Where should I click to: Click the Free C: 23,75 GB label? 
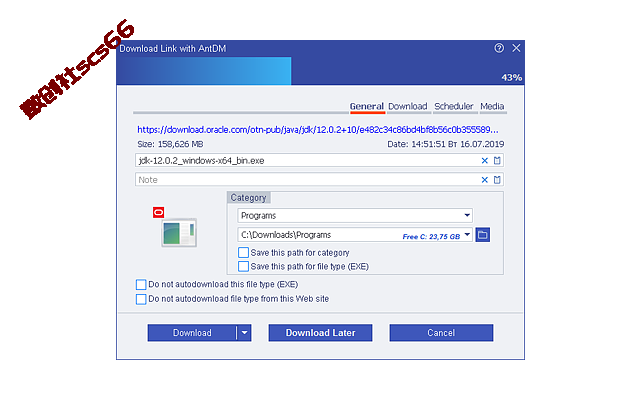[x=431, y=236]
